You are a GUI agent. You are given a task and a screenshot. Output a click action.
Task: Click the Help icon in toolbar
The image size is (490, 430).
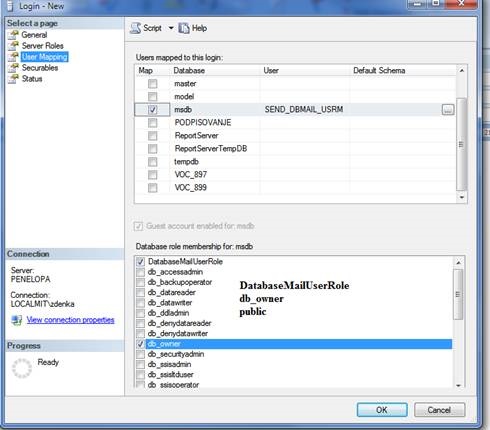tap(184, 28)
